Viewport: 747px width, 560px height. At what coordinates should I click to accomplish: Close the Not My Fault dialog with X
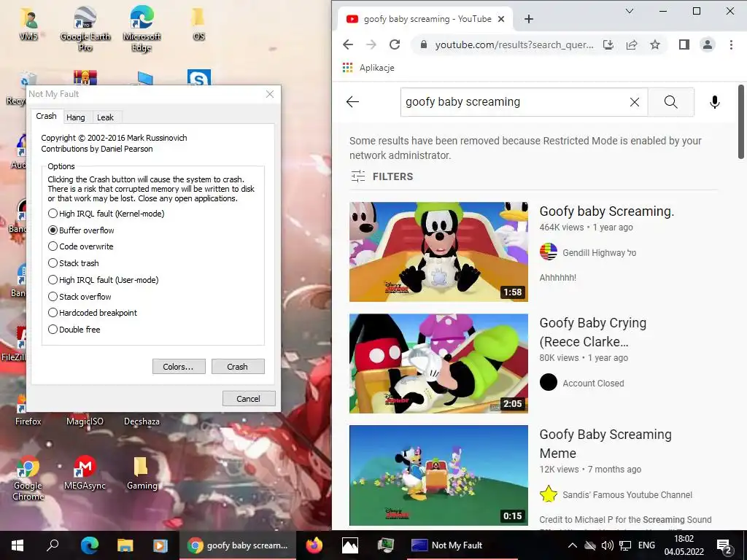270,94
